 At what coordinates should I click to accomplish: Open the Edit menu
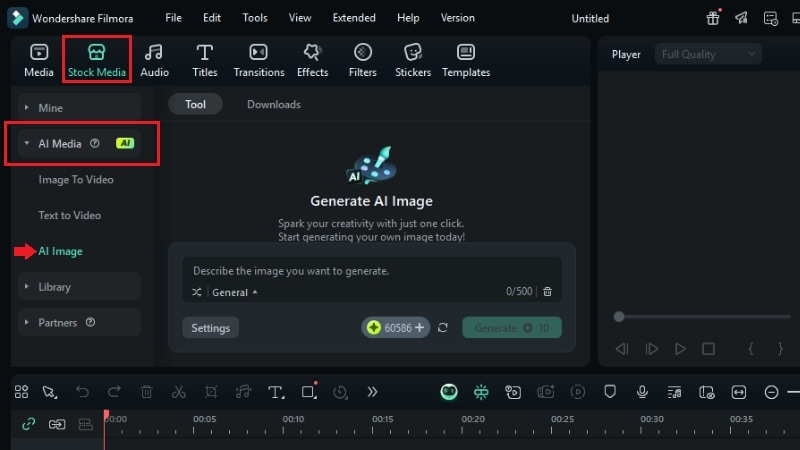212,18
